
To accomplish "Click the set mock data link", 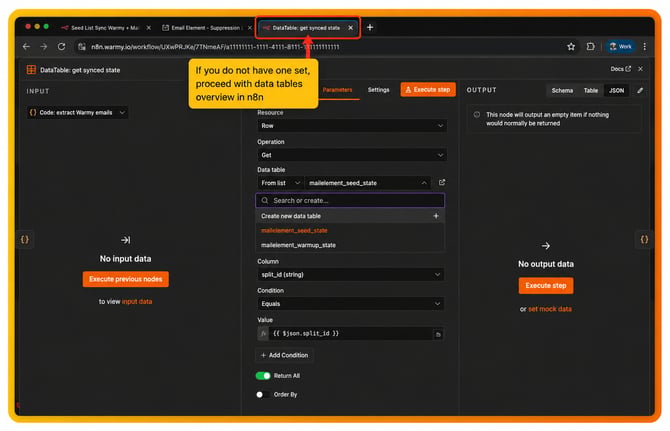I will tap(550, 309).
